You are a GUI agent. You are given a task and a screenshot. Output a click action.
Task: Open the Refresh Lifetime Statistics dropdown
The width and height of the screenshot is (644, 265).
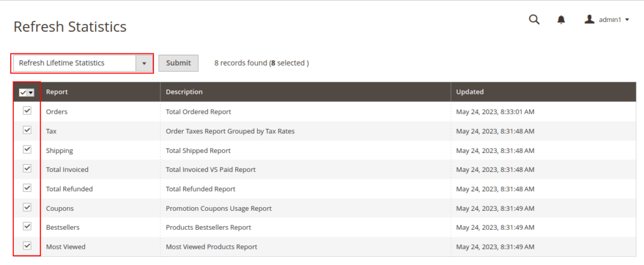(82, 63)
